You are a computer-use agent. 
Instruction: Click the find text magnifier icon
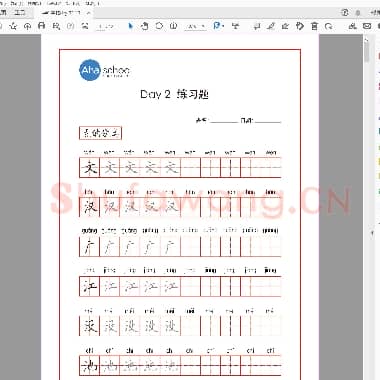[x=56, y=26]
